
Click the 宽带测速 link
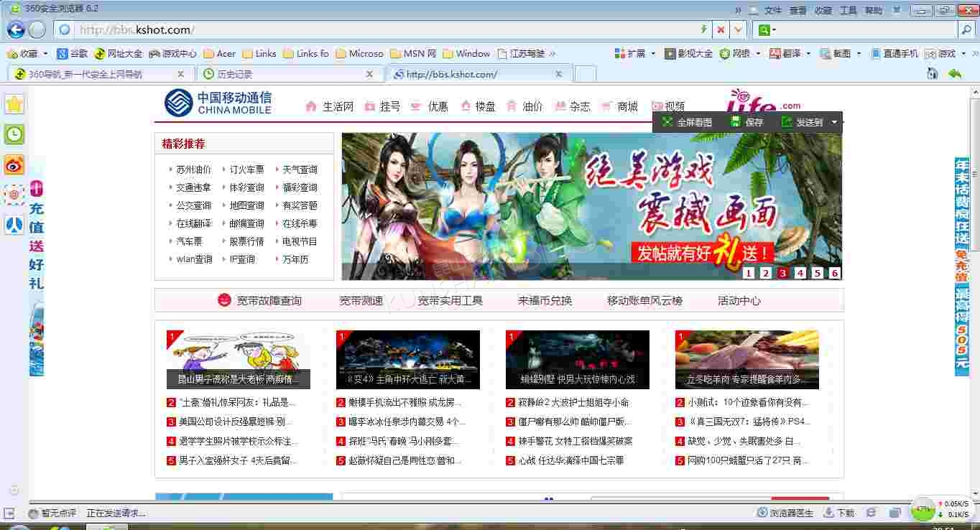point(361,301)
